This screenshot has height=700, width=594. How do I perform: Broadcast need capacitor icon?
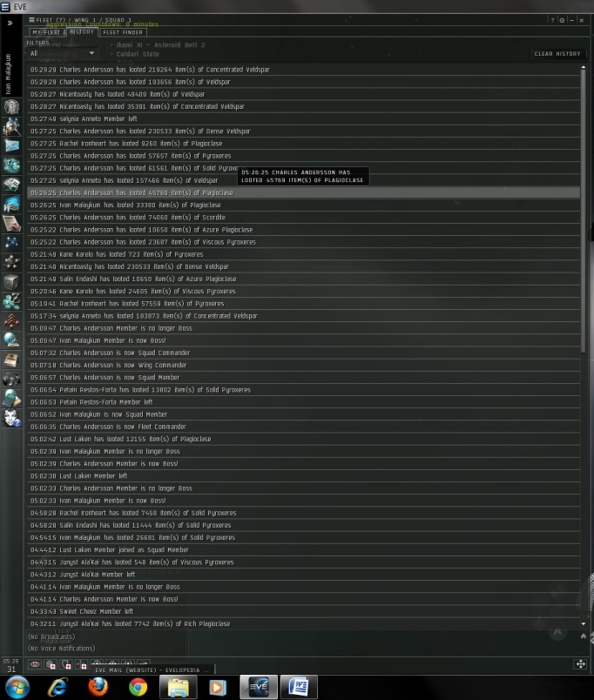(82, 664)
